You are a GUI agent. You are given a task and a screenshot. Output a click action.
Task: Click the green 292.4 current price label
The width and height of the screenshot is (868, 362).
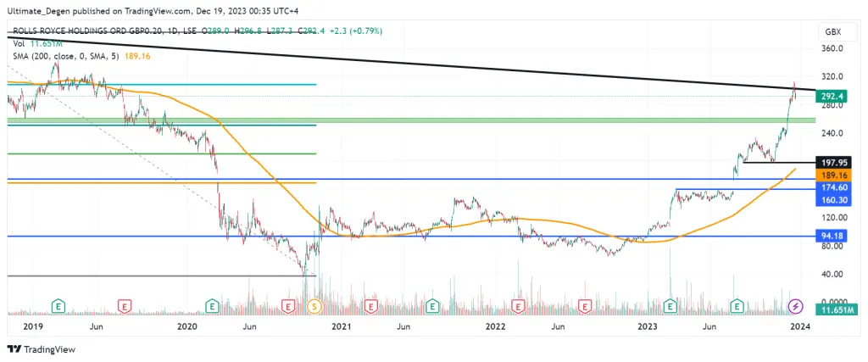tap(832, 96)
